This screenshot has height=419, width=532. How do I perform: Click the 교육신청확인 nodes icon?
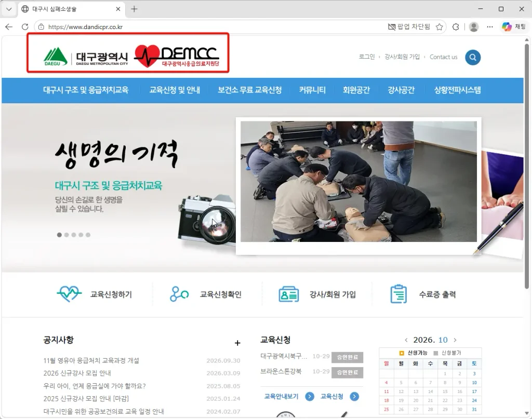(x=179, y=294)
